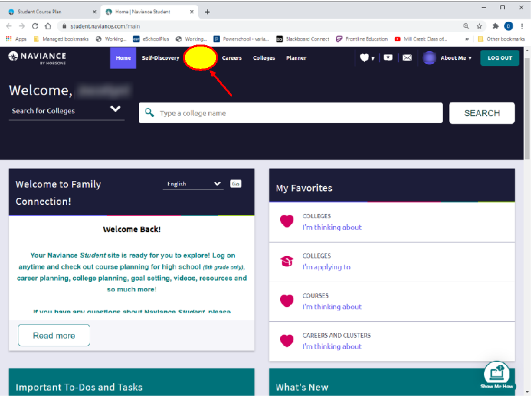
Task: Open Courses I'm thinking about link
Action: (332, 307)
